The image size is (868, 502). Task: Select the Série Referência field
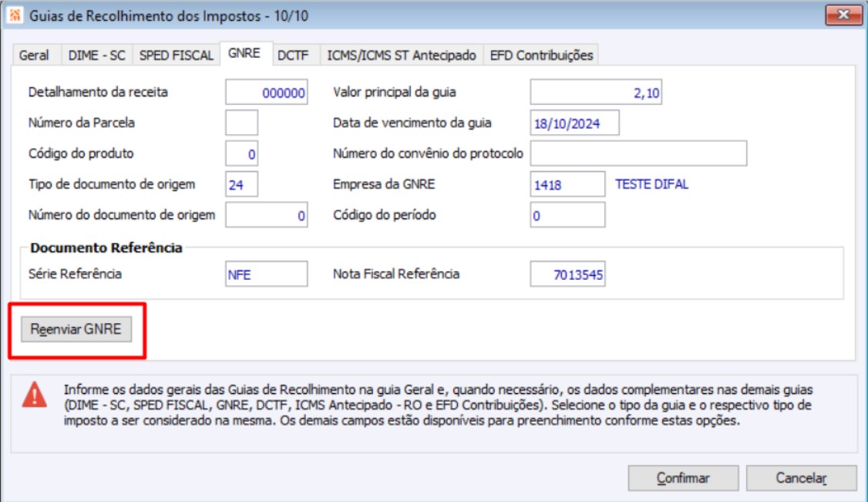pos(266,274)
